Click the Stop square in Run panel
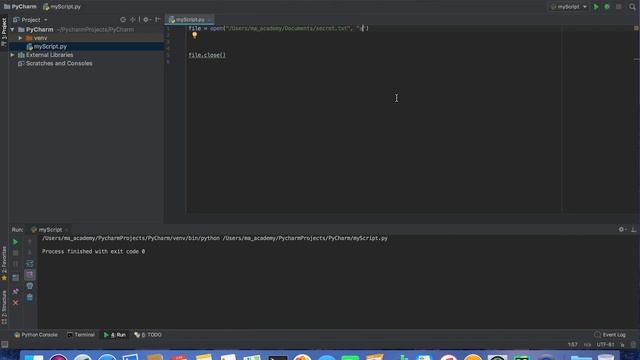Image resolution: width=640 pixels, height=360 pixels. (x=15, y=253)
